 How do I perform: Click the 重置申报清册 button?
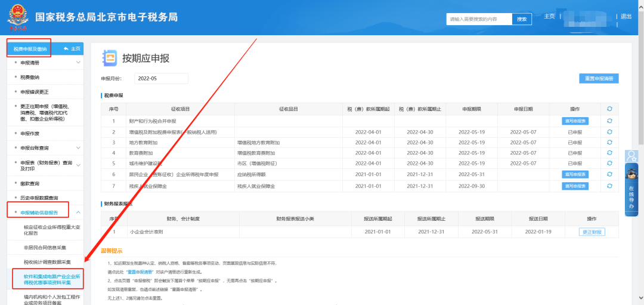point(599,79)
